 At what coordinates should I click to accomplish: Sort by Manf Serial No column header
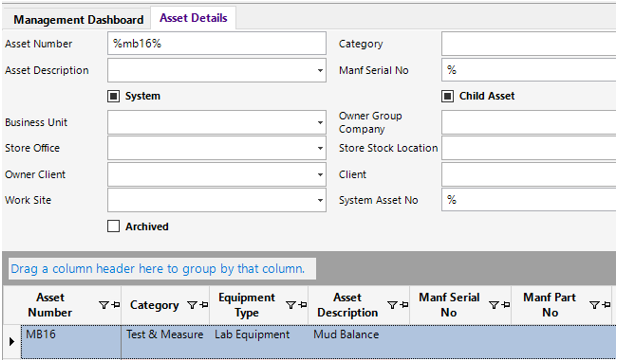[449, 305]
